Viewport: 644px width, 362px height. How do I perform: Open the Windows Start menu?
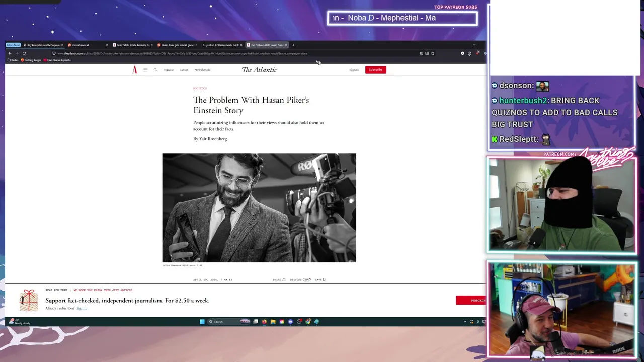tap(202, 322)
